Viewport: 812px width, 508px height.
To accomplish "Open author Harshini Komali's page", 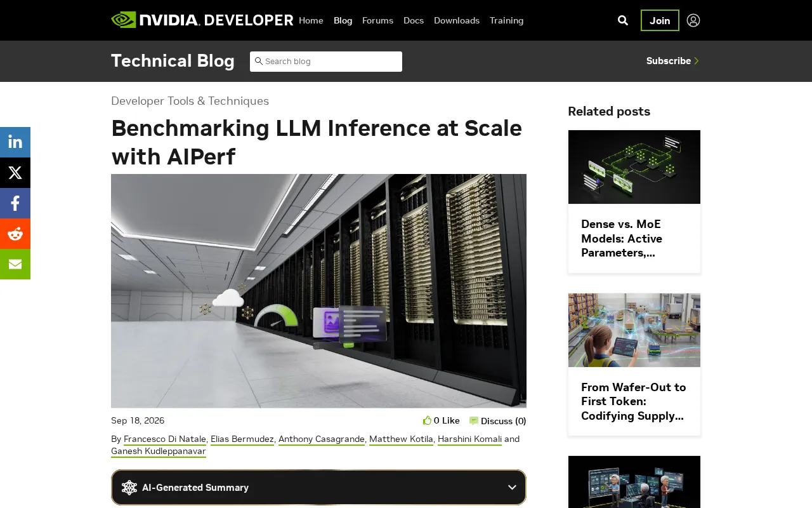I will pyautogui.click(x=469, y=439).
